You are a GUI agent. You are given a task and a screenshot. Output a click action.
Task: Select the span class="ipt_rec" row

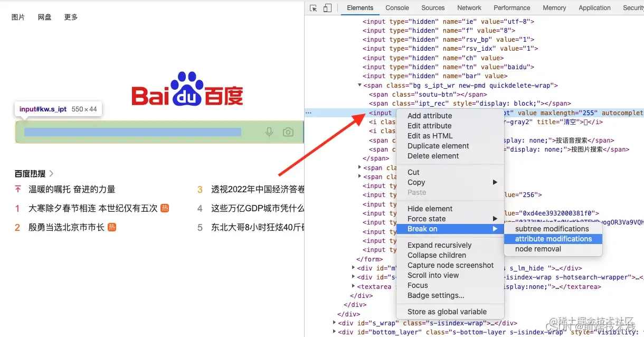(470, 104)
